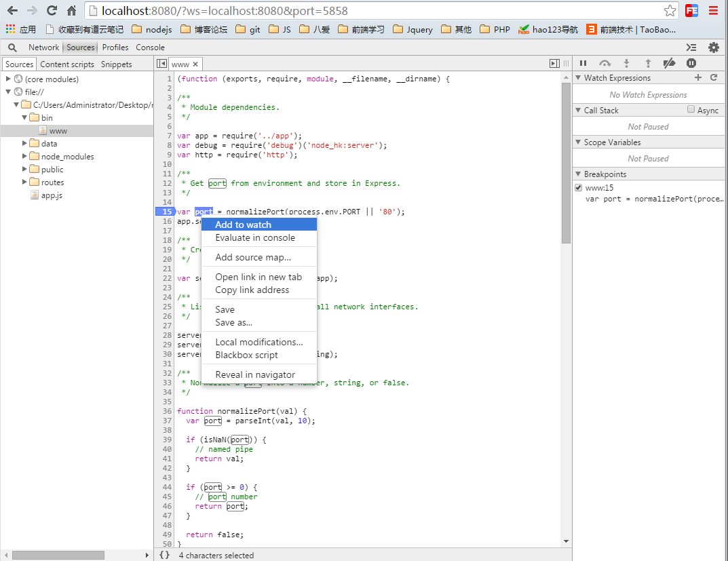Image resolution: width=728 pixels, height=561 pixels.
Task: Uncheck the www:15 breakpoint checkbox
Action: pyautogui.click(x=578, y=188)
